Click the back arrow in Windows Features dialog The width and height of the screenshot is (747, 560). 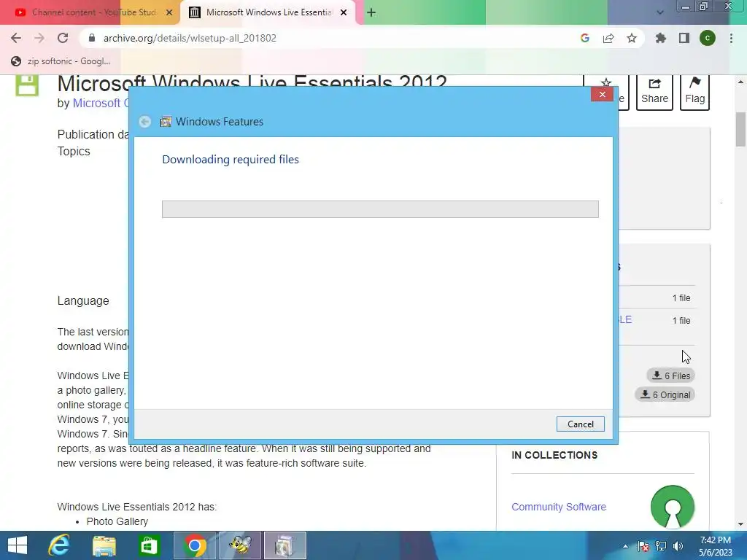tap(145, 122)
